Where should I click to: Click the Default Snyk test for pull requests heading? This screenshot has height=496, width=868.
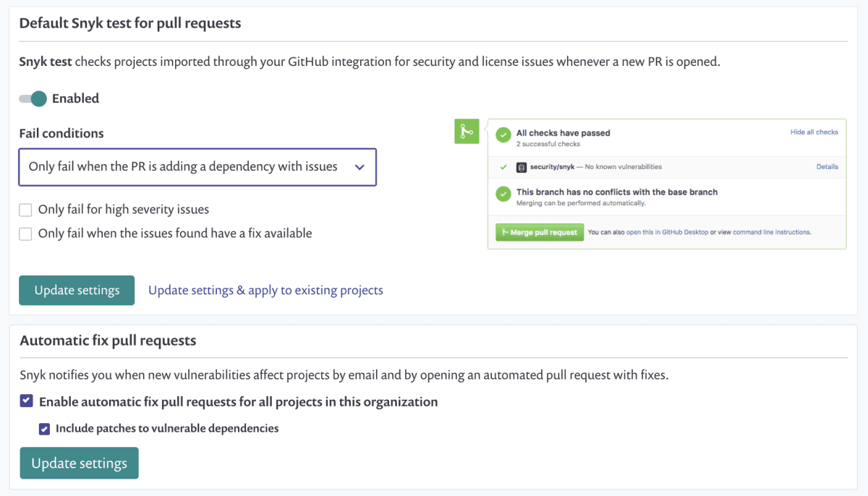click(130, 23)
